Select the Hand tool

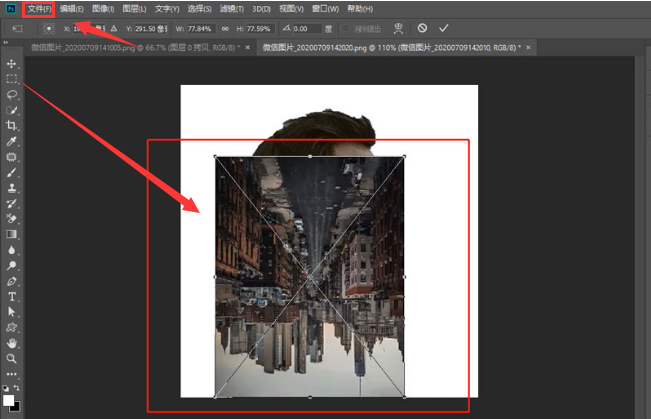point(12,342)
